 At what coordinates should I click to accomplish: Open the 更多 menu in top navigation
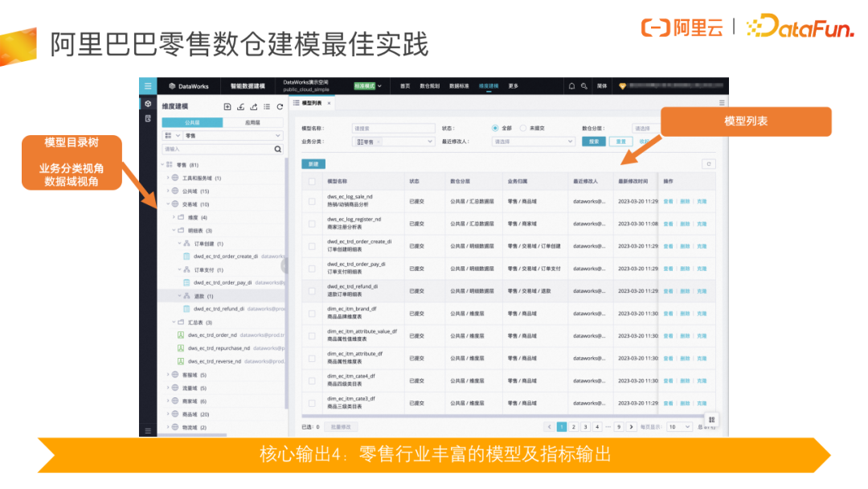512,85
